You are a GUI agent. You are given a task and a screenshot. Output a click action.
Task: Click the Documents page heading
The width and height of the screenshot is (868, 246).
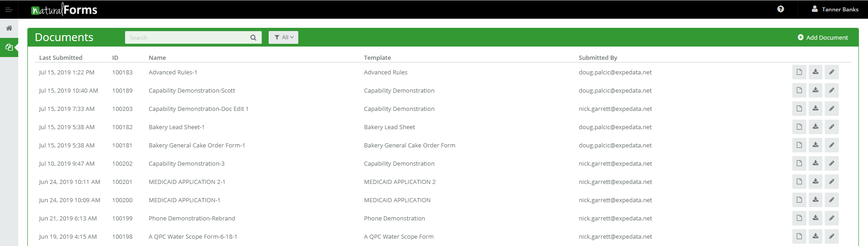[64, 37]
